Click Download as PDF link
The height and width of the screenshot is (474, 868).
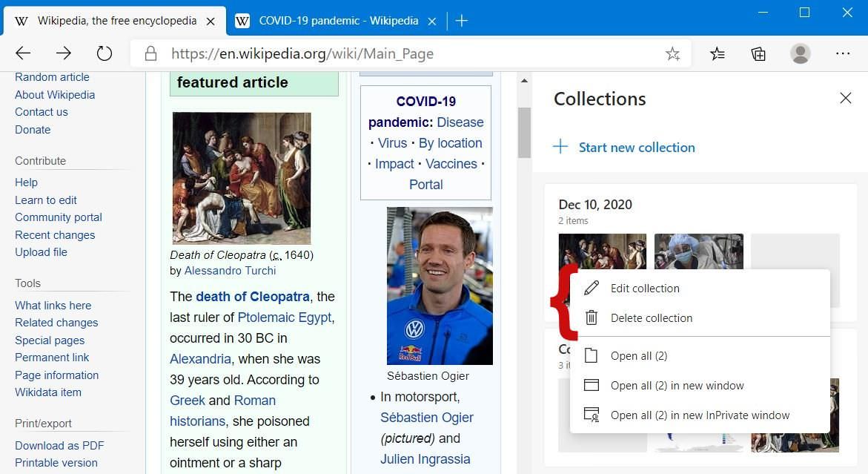59,445
